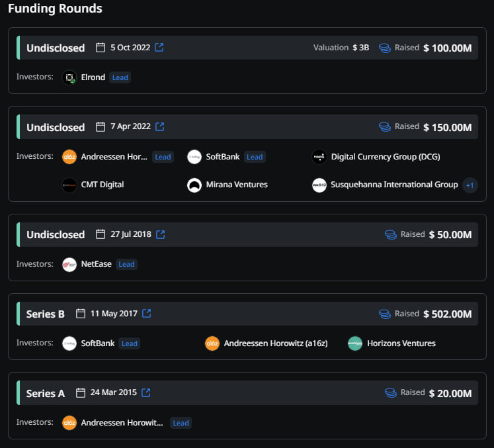This screenshot has width=494, height=448.
Task: Select the Series A round header
Action: 46,393
